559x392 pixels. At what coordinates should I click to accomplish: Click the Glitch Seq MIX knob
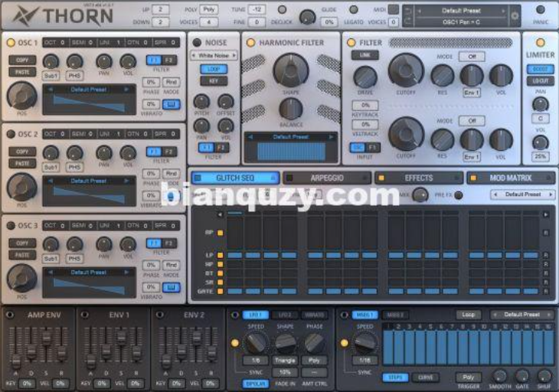click(420, 195)
